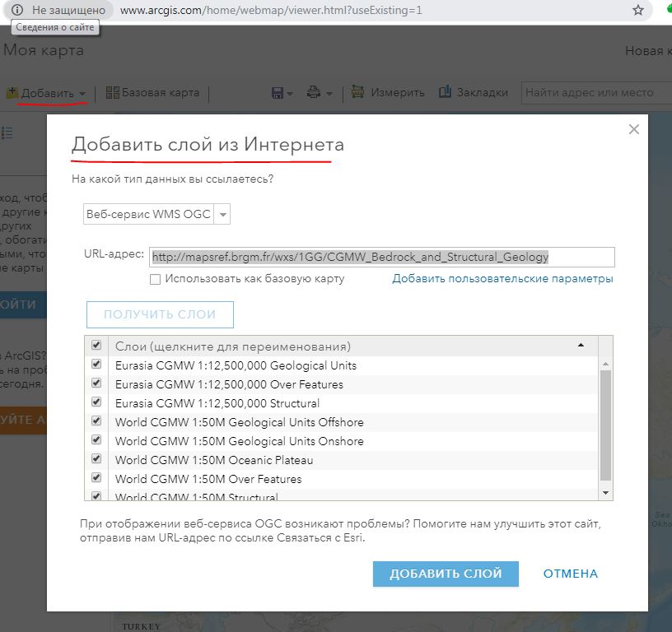Open Добавить пользовательские параметры link
This screenshot has height=632, width=672.
click(x=502, y=279)
